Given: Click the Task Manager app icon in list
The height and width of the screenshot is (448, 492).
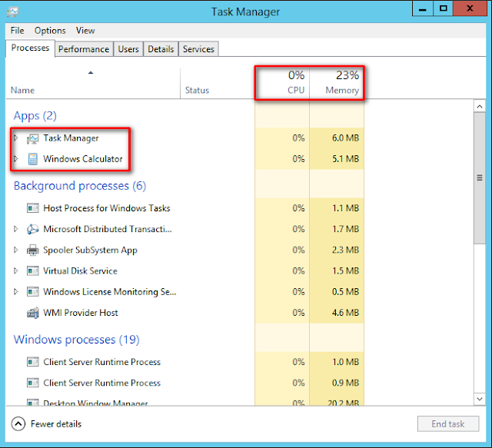Looking at the screenshot, I should (x=32, y=138).
